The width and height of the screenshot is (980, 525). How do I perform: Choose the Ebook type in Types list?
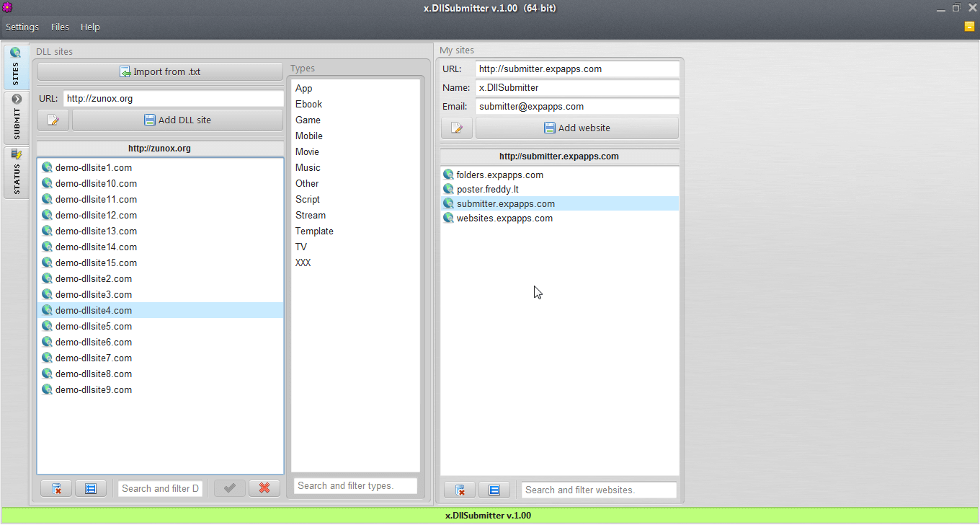[x=308, y=105]
